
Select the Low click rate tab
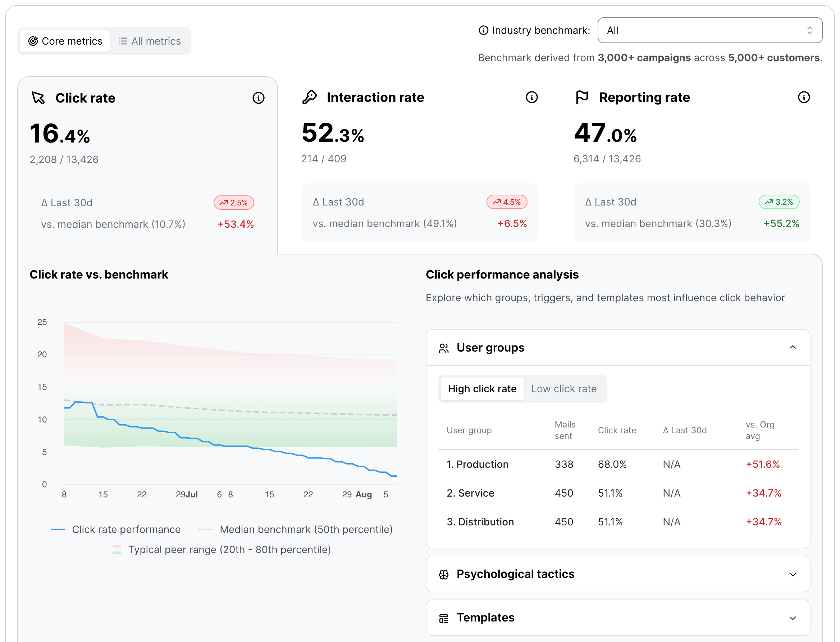(563, 389)
